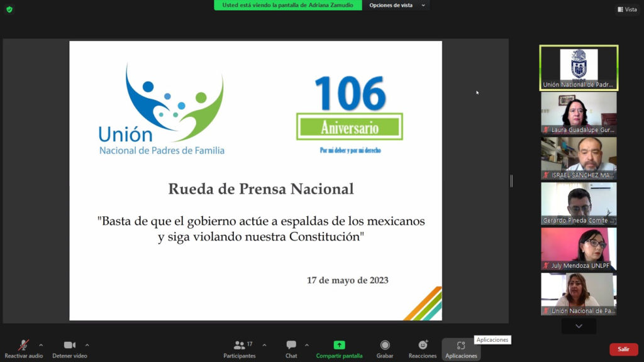Select Gerardo Pineda video thumbnail

[x=579, y=204]
